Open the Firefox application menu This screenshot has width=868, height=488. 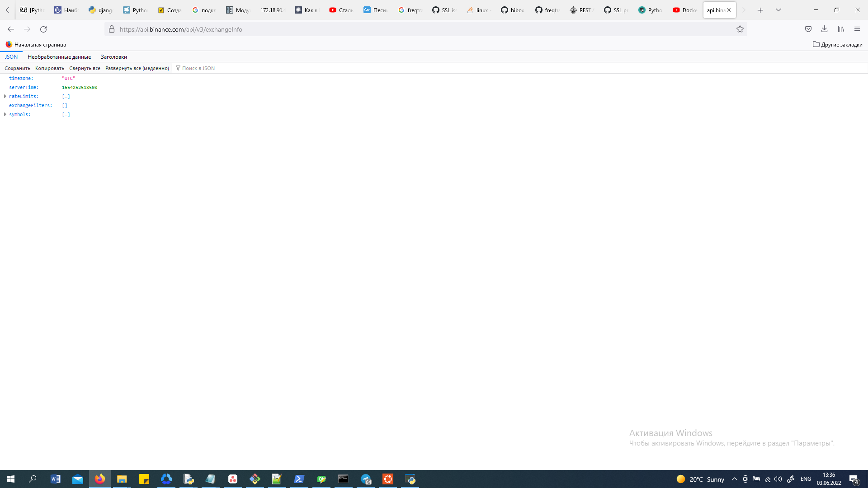click(857, 29)
